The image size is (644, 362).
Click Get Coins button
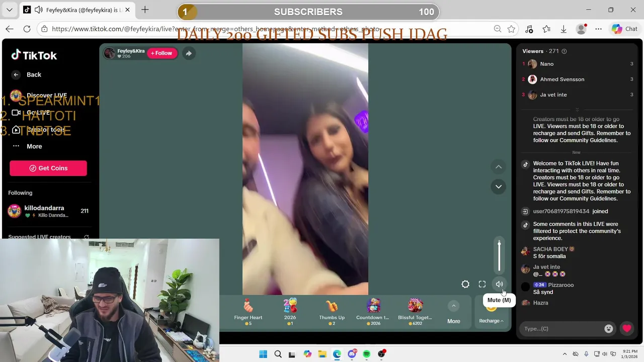coord(48,168)
